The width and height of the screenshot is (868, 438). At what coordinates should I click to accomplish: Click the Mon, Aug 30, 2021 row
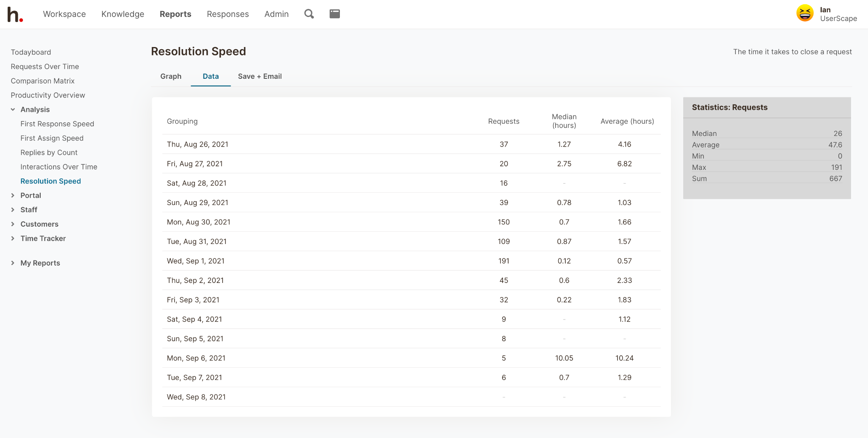click(x=199, y=222)
